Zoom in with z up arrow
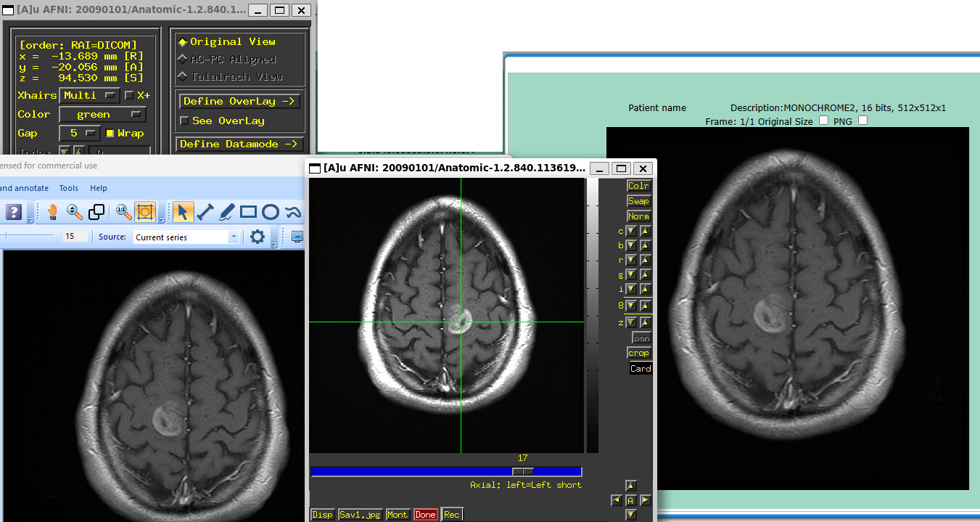Image resolution: width=980 pixels, height=522 pixels. 645,322
